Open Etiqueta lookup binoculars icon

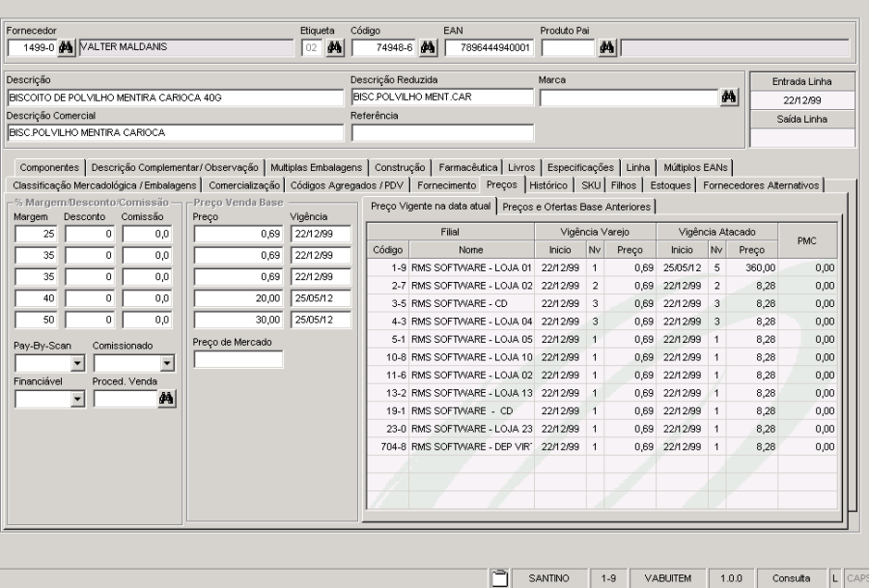point(335,47)
